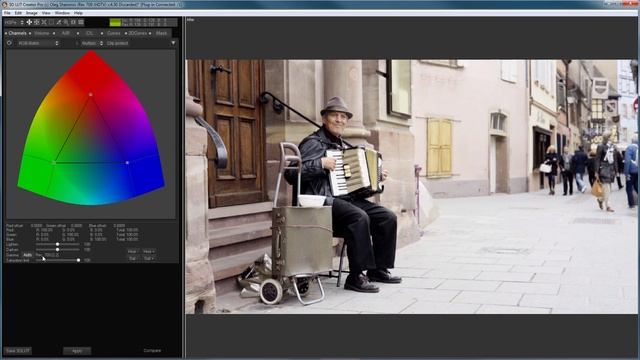
Task: Adjust the Lighten slider handle
Action: pos(58,244)
